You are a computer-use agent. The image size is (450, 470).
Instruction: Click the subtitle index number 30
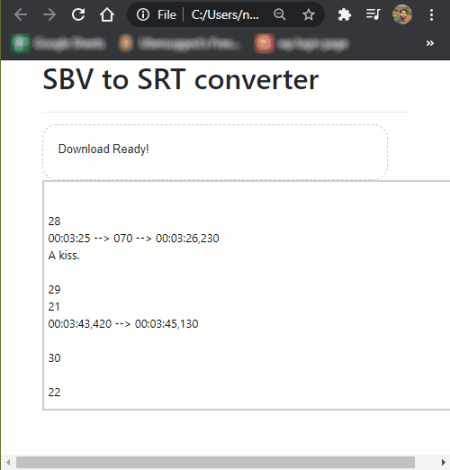pyautogui.click(x=54, y=358)
